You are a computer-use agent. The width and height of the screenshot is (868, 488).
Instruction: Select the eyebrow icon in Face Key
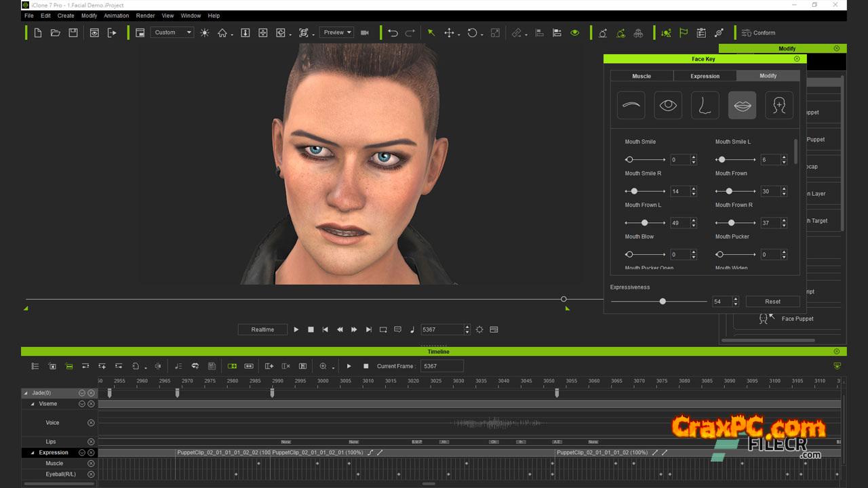click(x=631, y=106)
